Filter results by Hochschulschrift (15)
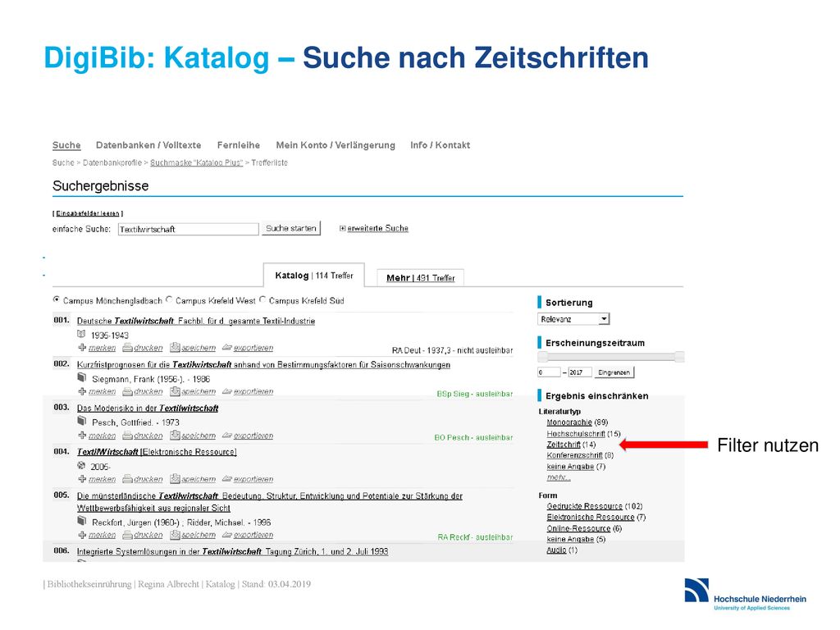This screenshot has width=840, height=630. 583,434
